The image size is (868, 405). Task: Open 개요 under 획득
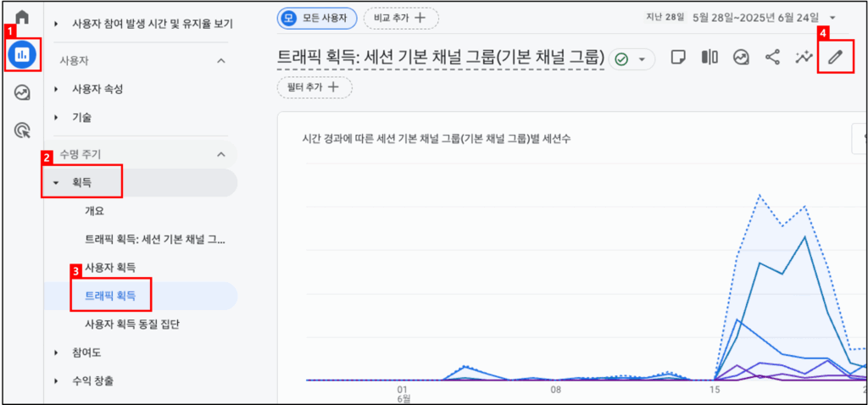point(94,211)
